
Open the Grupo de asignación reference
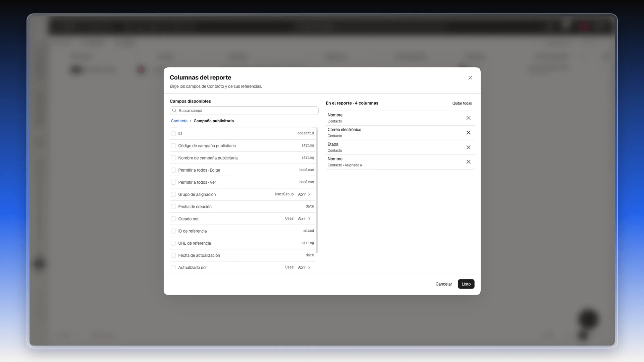304,194
